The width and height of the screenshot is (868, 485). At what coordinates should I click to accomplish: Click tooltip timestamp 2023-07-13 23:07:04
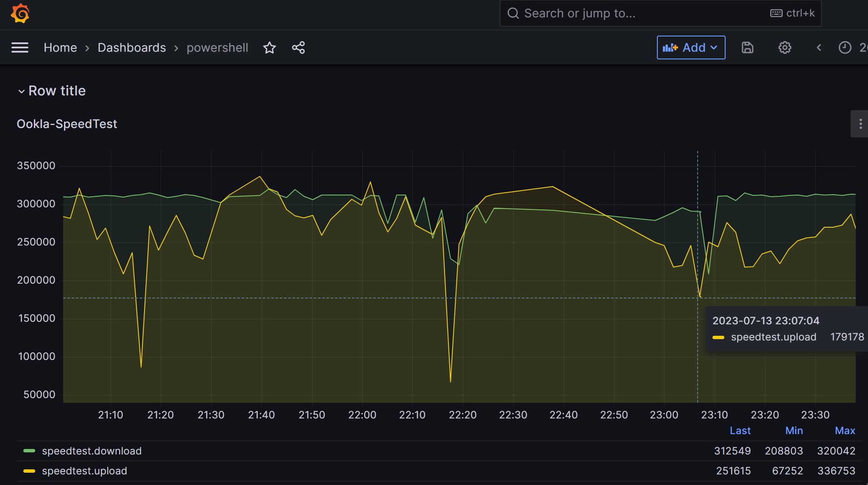point(765,321)
